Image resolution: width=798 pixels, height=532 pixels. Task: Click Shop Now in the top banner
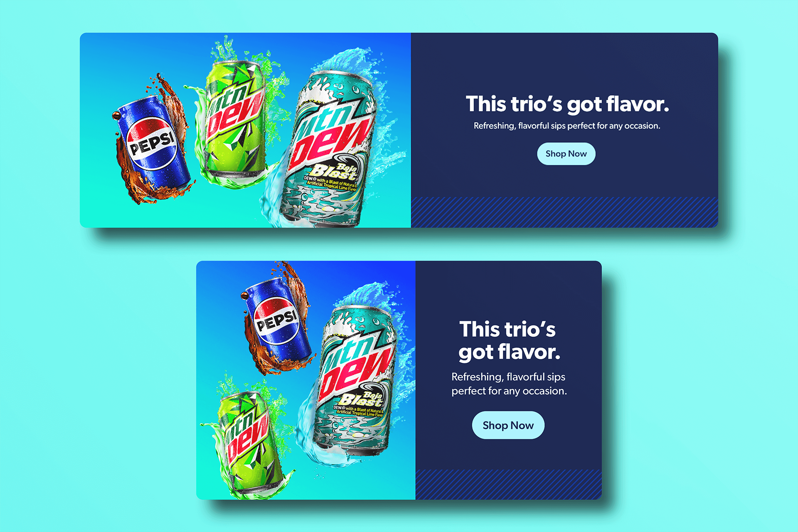[566, 154]
